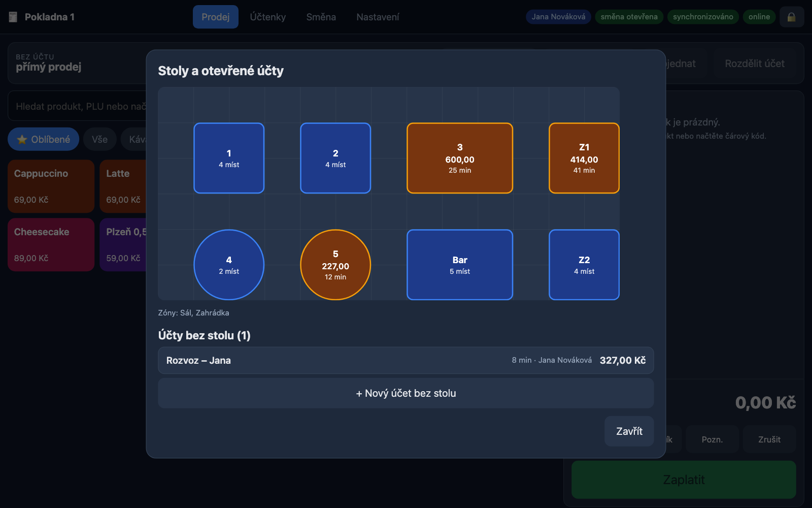The height and width of the screenshot is (508, 812).
Task: Click the Jana Nováková user badge
Action: (558, 17)
